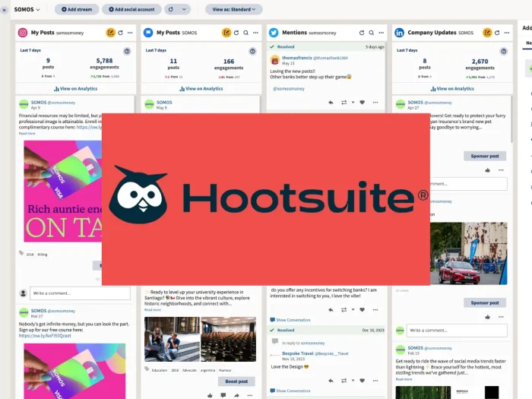This screenshot has height=399, width=532.
Task: Open more options for Instagram My Posts stream
Action: tap(130, 33)
